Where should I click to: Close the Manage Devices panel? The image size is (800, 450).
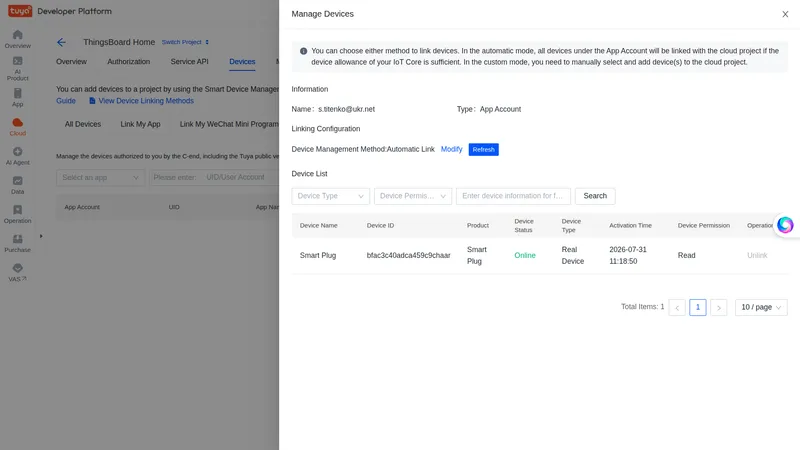coord(785,14)
